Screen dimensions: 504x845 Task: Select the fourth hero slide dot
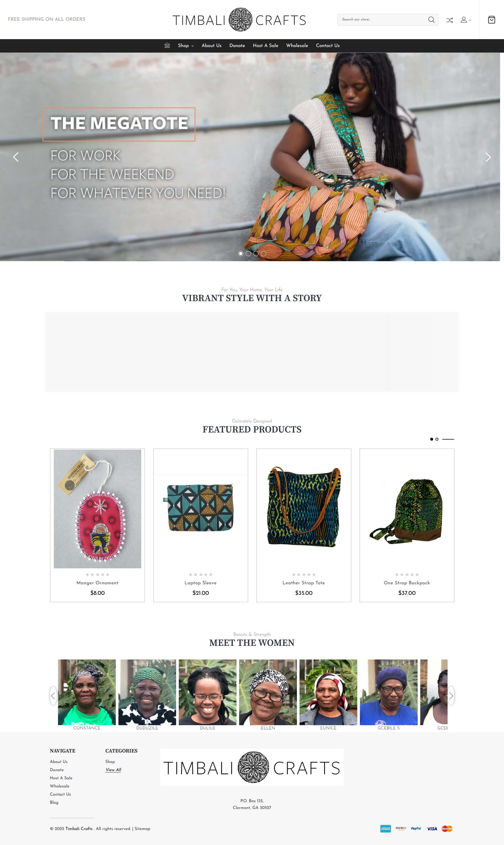tap(264, 253)
